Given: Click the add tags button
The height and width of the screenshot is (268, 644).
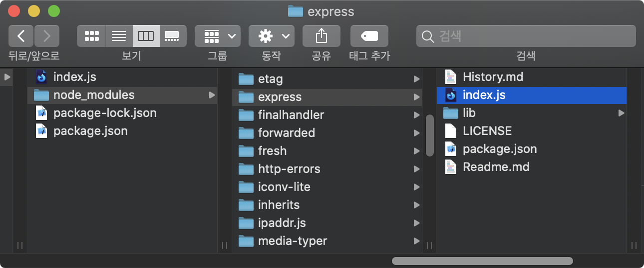Looking at the screenshot, I should (369, 36).
